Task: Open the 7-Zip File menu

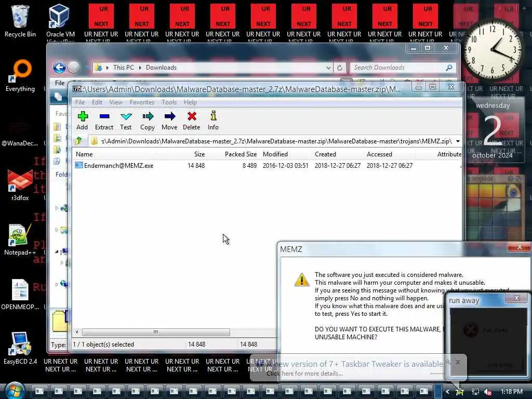Action: click(x=80, y=102)
